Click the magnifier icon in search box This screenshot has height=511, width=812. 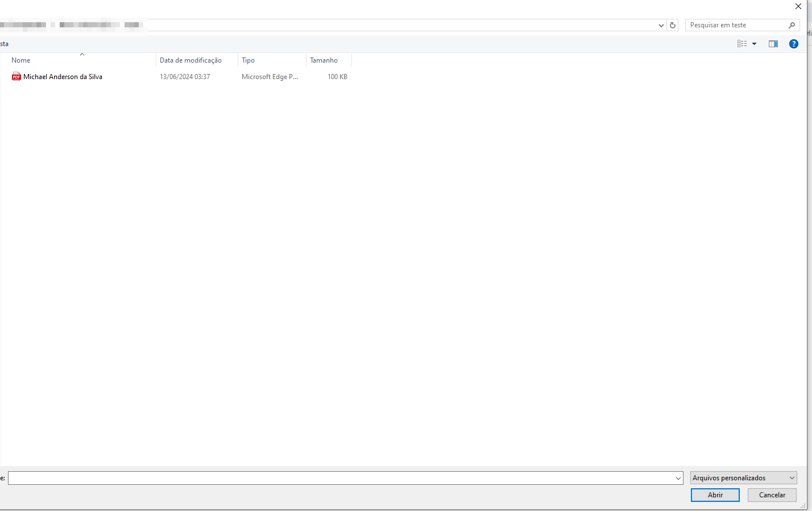[792, 25]
